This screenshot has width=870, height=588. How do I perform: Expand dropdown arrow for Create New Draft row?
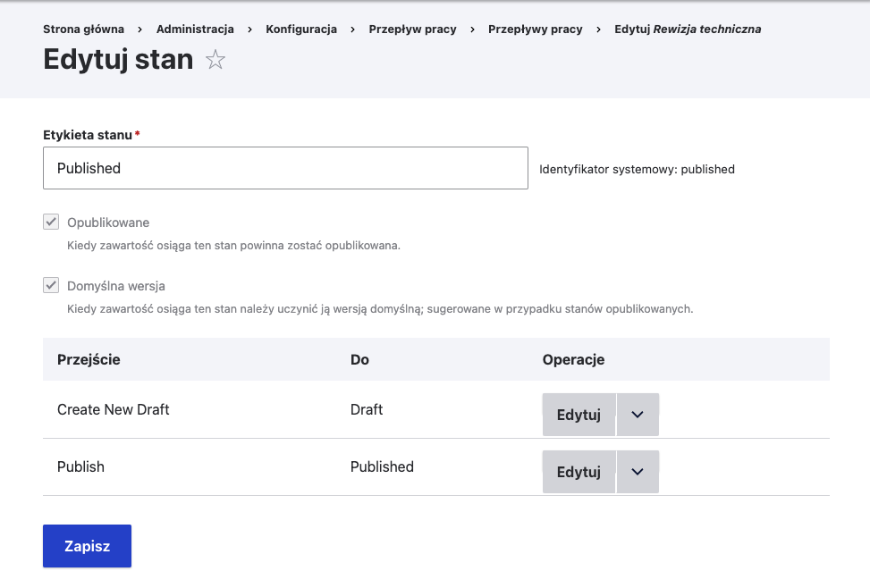coord(638,415)
